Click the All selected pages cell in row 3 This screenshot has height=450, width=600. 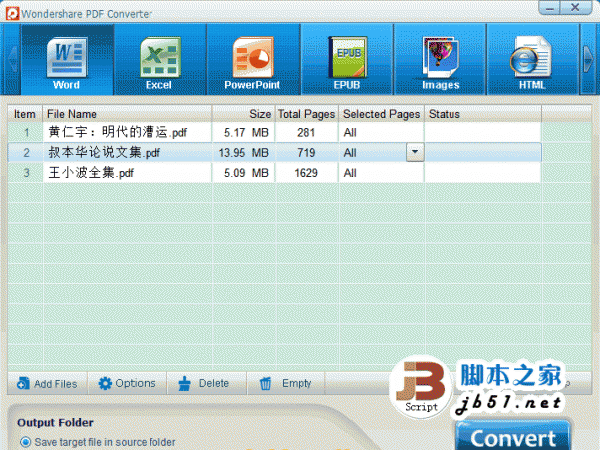coord(382,173)
